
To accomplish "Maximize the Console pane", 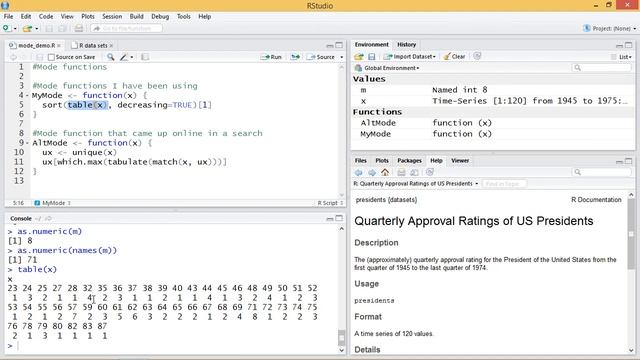I will point(339,218).
